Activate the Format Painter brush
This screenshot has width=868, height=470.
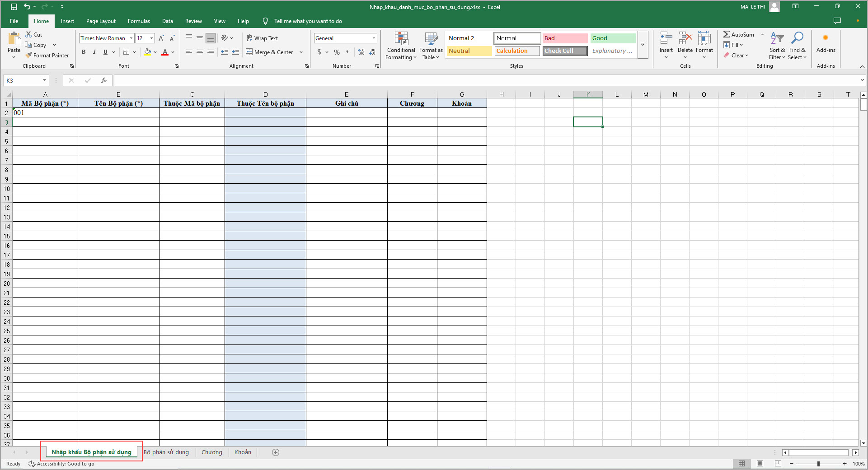pos(47,56)
